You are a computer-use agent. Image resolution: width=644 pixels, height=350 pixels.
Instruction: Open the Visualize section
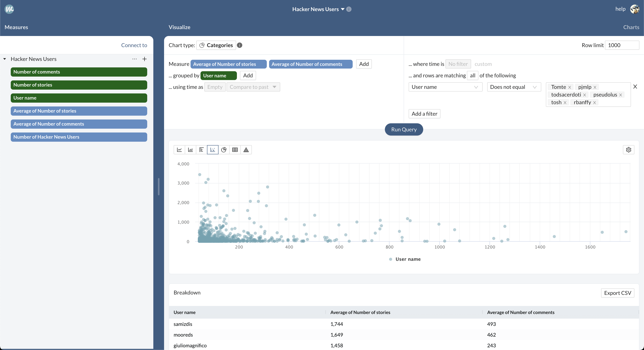(180, 27)
